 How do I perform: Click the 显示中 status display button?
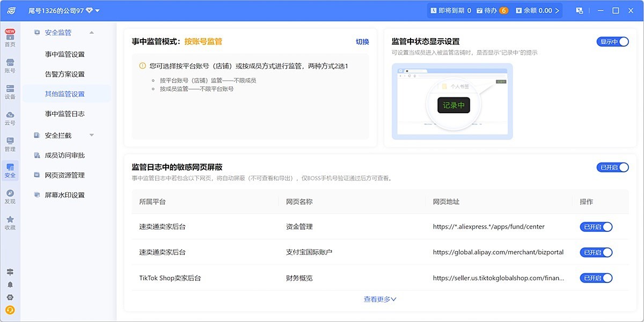click(612, 41)
